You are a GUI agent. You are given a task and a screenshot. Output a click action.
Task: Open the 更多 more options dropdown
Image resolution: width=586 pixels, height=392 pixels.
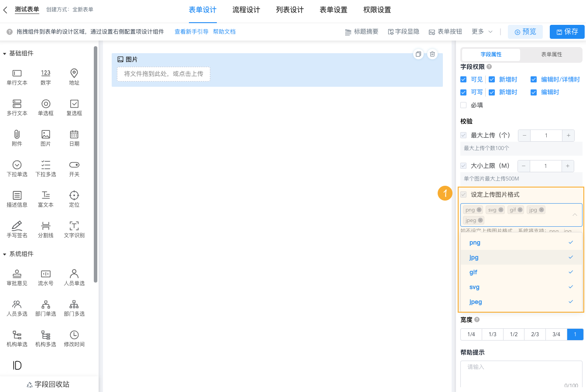pos(479,31)
